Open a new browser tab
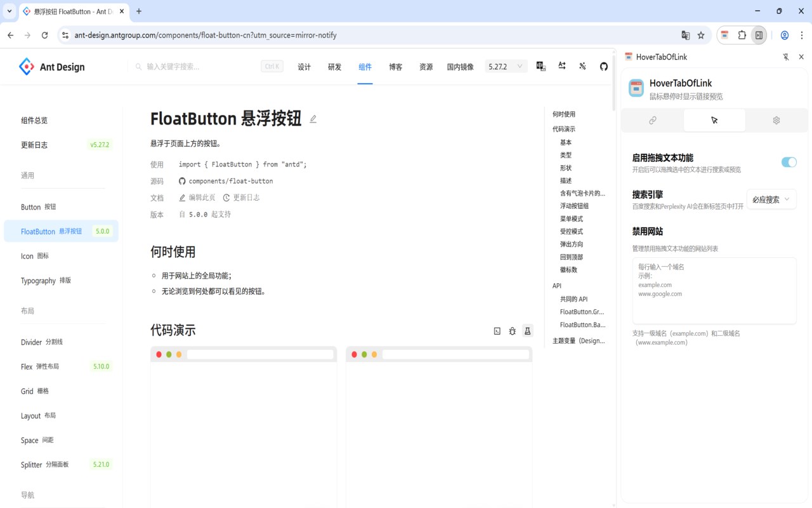 (139, 11)
